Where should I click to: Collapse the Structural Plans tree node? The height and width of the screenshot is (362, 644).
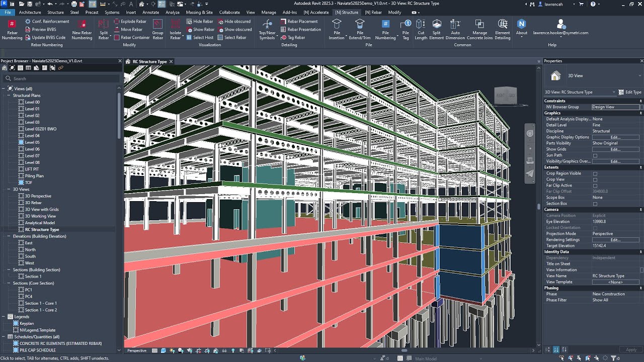coord(9,96)
